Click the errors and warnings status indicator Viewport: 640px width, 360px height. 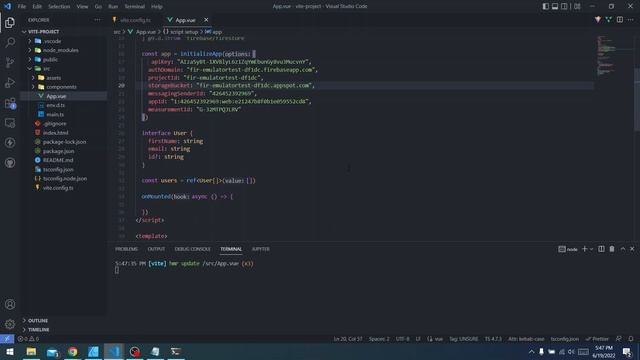pyautogui.click(x=28, y=339)
